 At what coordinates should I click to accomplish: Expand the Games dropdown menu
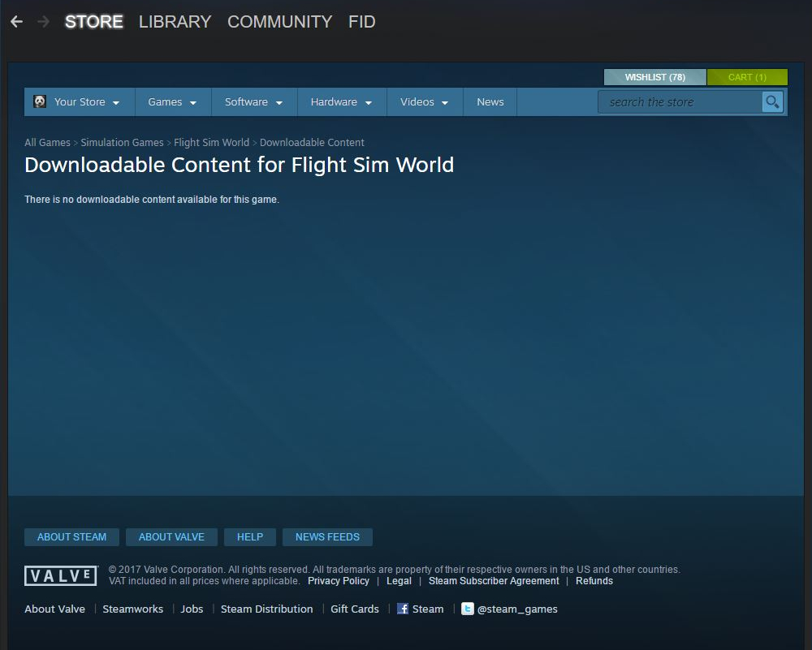pyautogui.click(x=172, y=102)
